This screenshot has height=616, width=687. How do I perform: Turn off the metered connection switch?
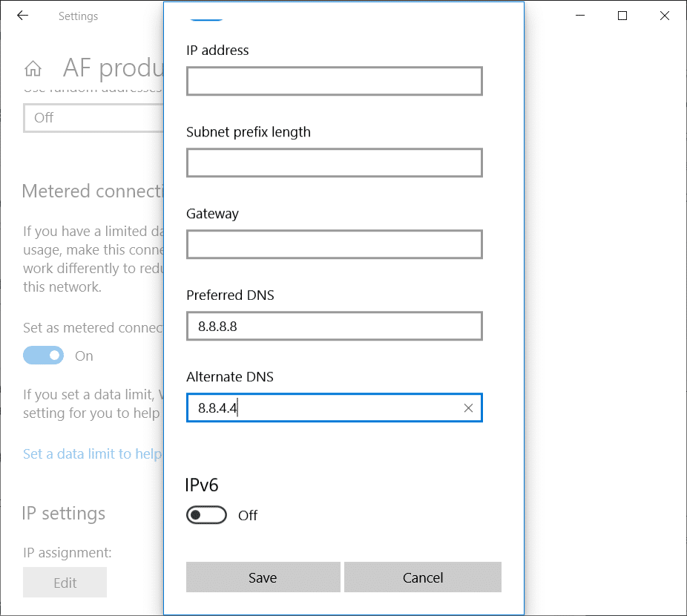point(43,355)
